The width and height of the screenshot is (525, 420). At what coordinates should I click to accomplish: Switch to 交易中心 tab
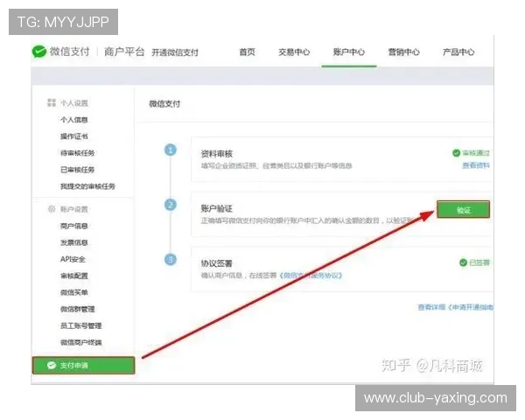click(x=294, y=52)
